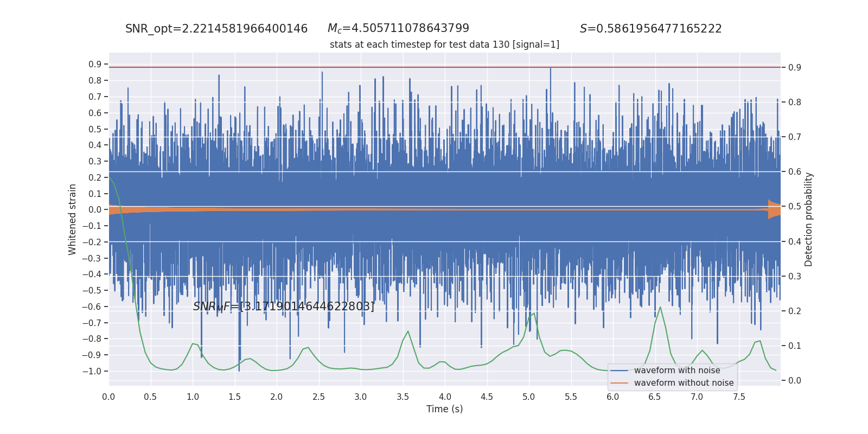Click the 'Whitened strain' y-axis label
The image size is (868, 434).
[72, 219]
